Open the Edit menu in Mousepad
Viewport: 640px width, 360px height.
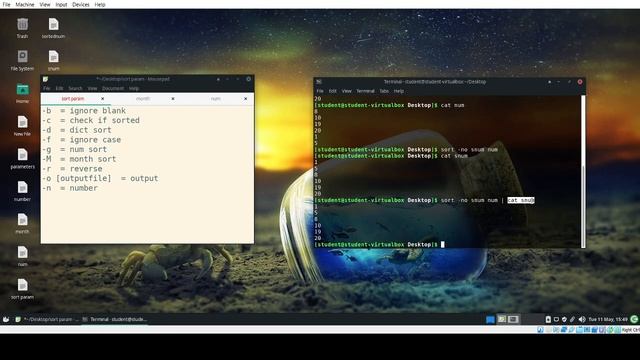click(59, 88)
